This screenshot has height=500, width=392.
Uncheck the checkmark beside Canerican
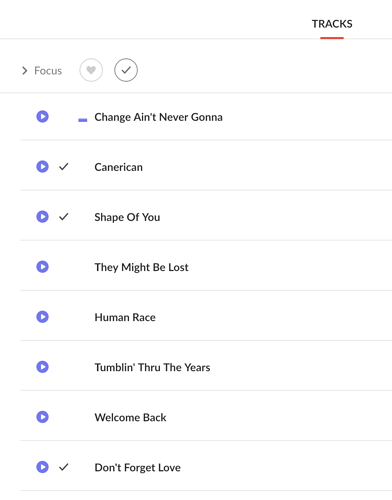click(64, 166)
